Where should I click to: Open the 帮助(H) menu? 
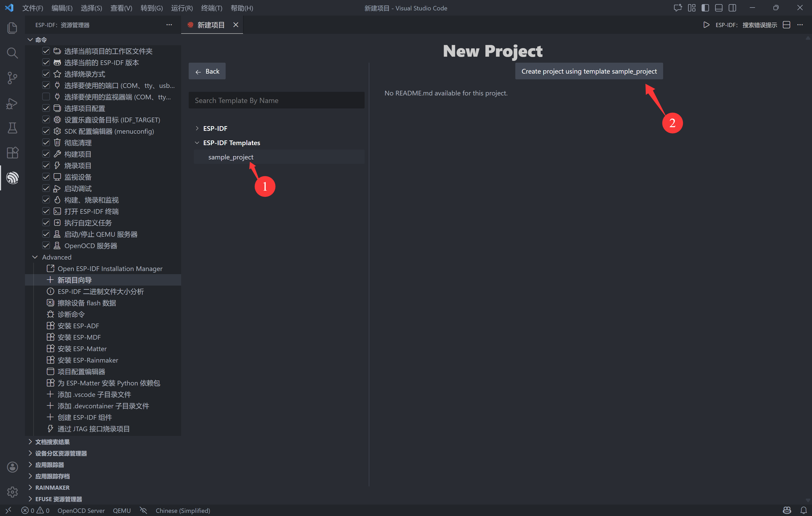[x=242, y=8]
